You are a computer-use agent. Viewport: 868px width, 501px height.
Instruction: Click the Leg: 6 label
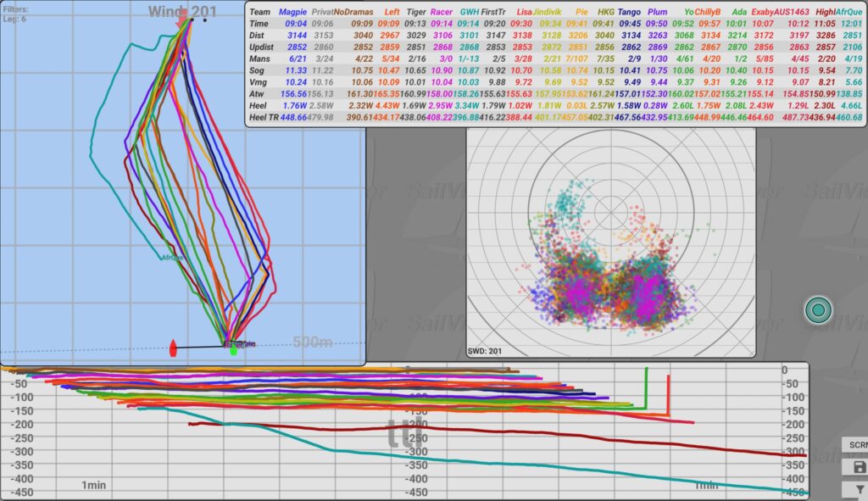(x=14, y=19)
